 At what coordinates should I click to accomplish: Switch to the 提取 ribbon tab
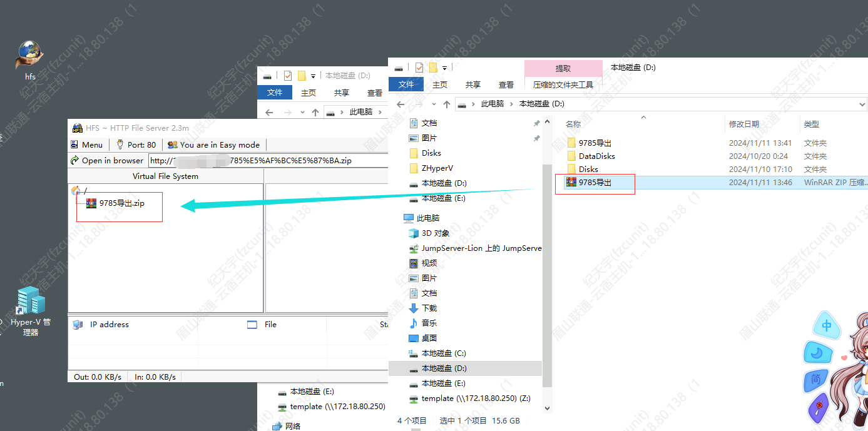coord(563,68)
